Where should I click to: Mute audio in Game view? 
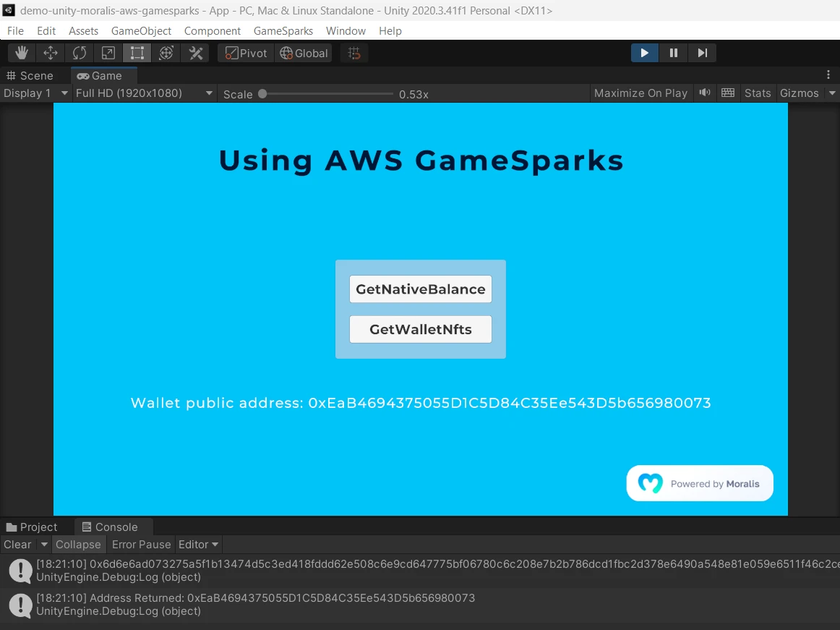point(704,93)
